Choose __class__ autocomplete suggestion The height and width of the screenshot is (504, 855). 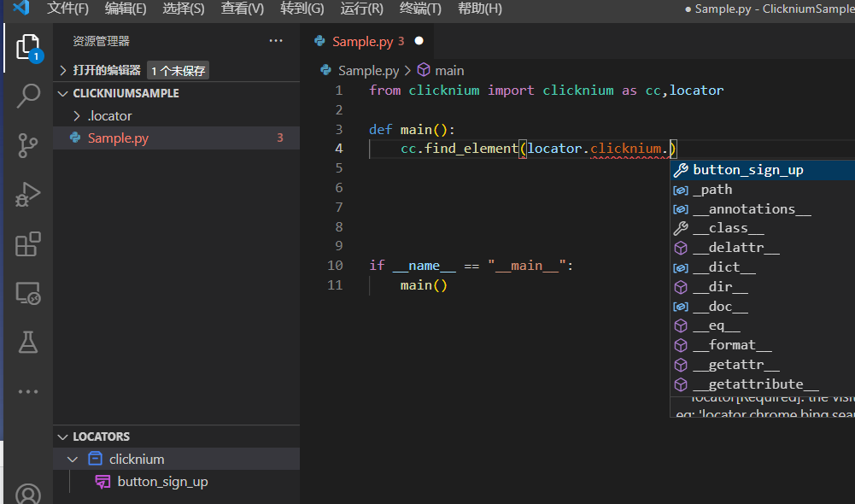762,229
